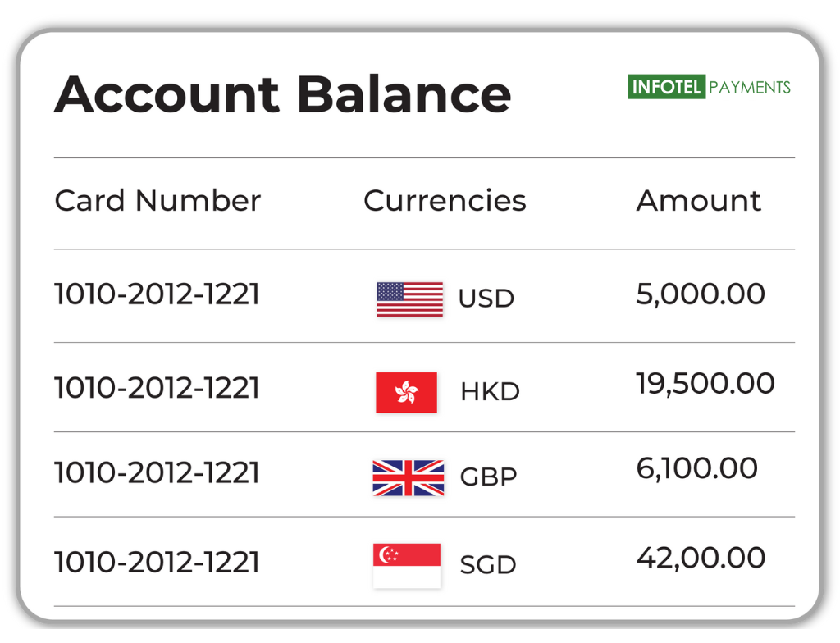
Task: Click the United States flag icon
Action: pos(409,299)
